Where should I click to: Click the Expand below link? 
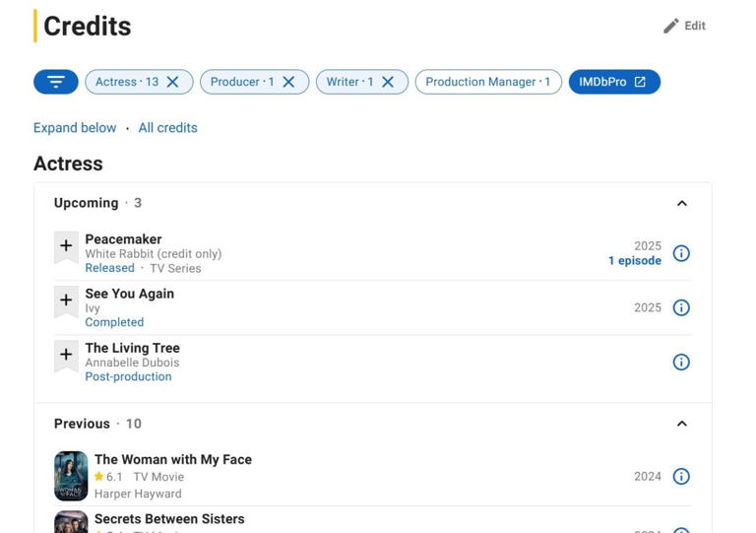75,128
